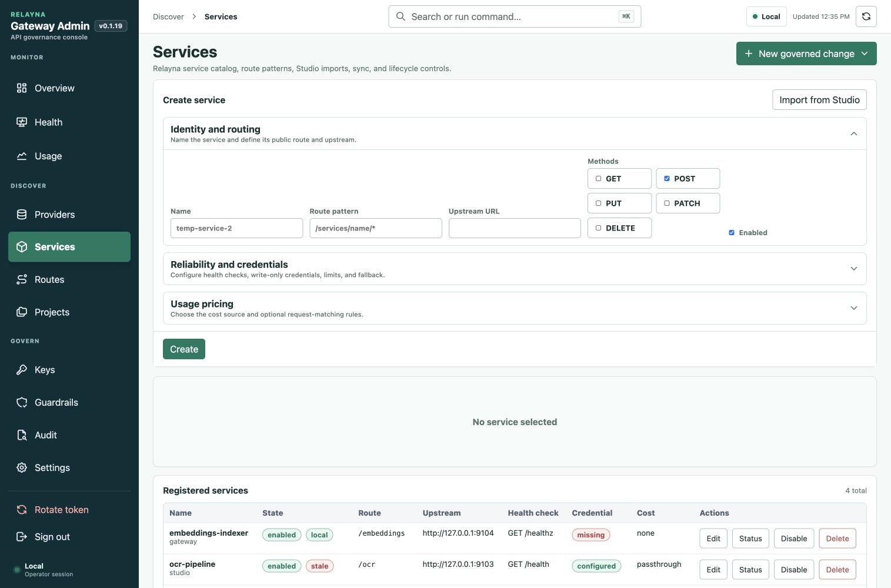The image size is (891, 588).
Task: Click the v0.1.19 version badge
Action: (111, 26)
